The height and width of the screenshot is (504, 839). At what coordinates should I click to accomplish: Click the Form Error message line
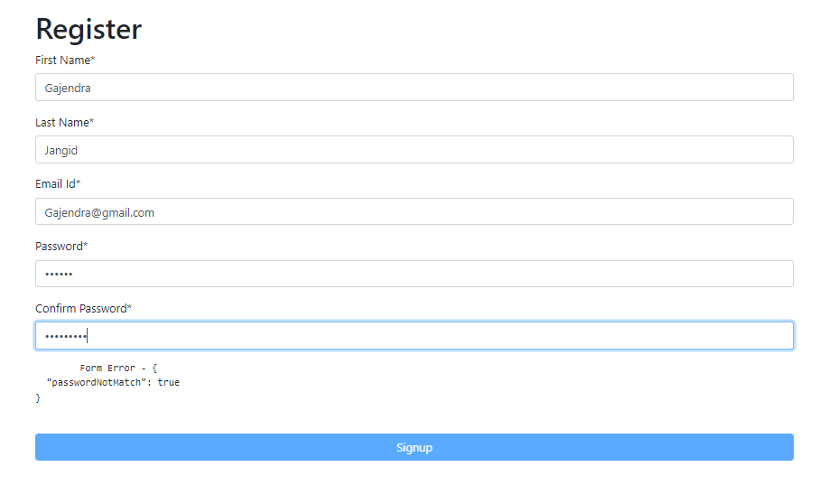[x=118, y=369]
